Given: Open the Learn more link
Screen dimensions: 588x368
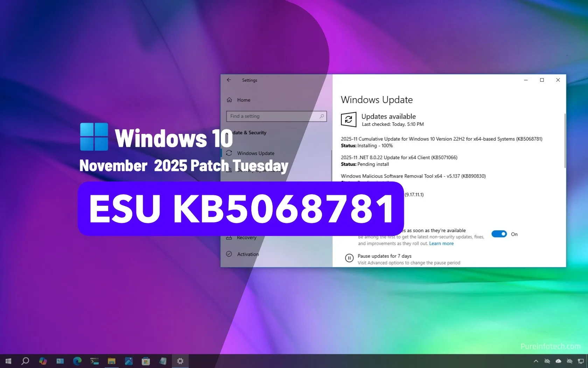Looking at the screenshot, I should pos(441,243).
